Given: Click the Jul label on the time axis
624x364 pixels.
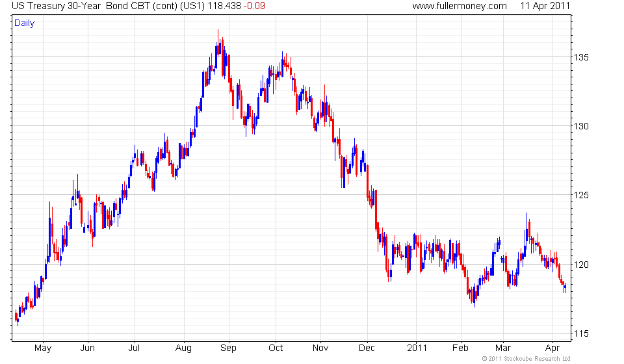Looking at the screenshot, I should tap(134, 348).
